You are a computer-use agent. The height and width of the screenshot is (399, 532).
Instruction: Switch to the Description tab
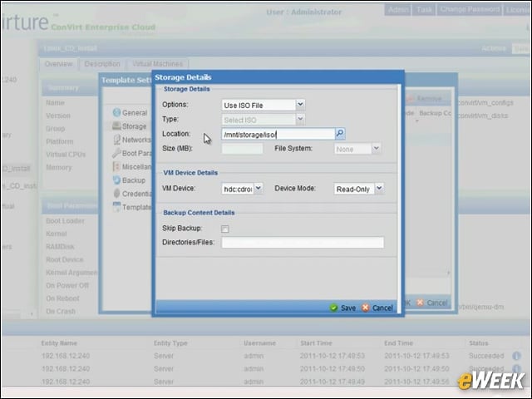[x=102, y=64]
